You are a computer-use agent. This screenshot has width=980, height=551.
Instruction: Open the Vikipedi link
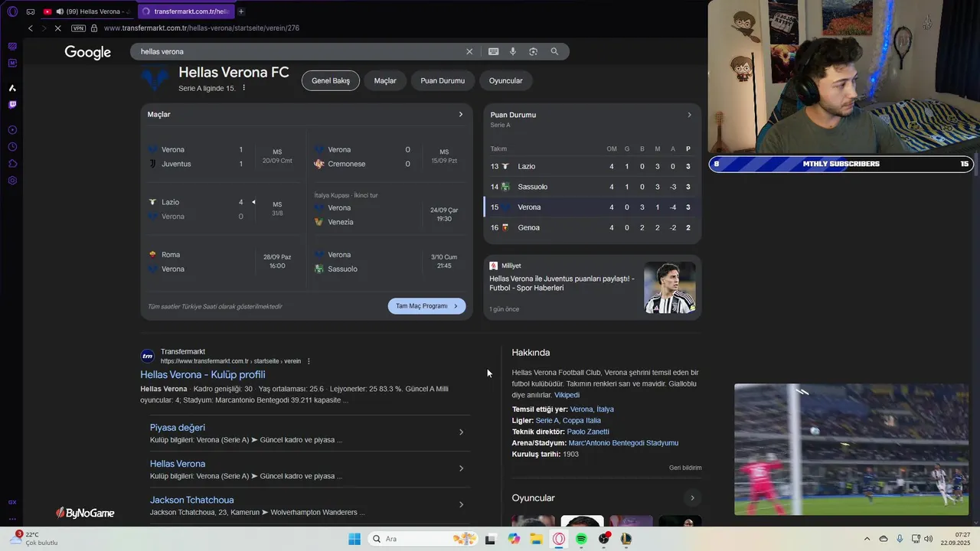tap(567, 395)
